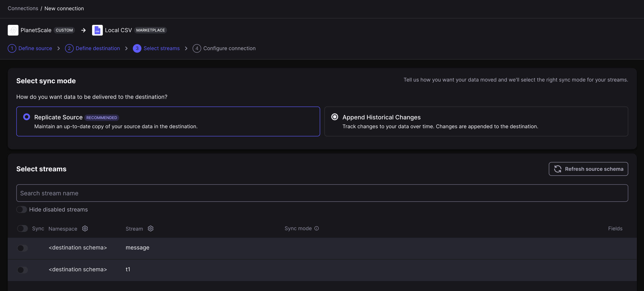Click the arrow between source and destination
This screenshot has height=291, width=644.
coord(84,30)
